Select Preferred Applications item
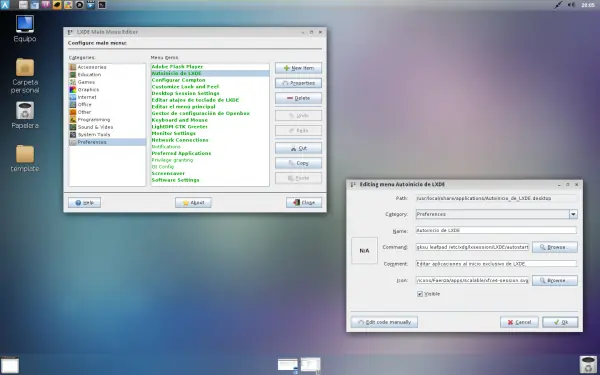This screenshot has width=600, height=375. (210, 153)
